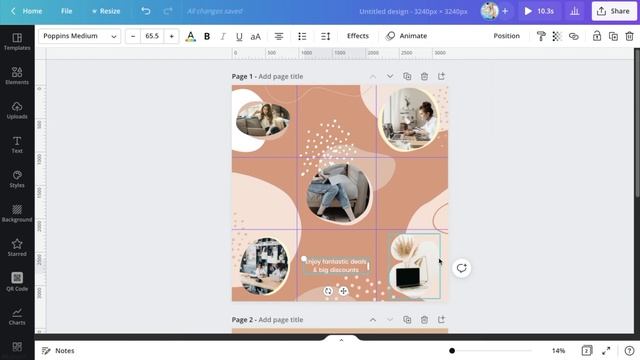Open the Starred panel

coord(17,247)
